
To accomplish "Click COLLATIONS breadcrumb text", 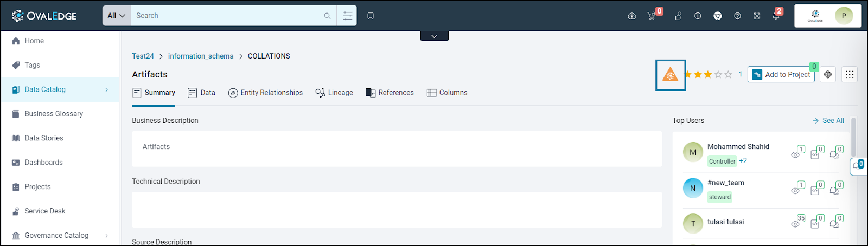I will (269, 56).
